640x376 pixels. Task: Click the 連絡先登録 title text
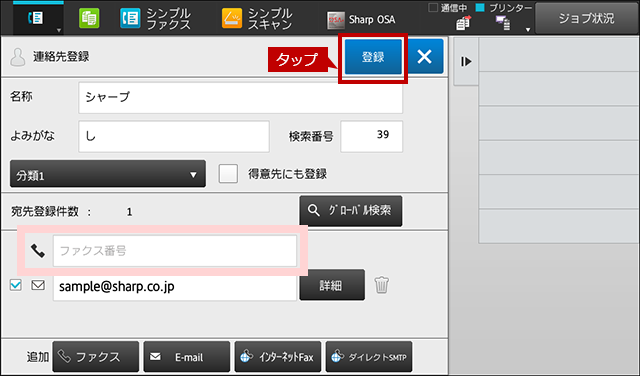click(61, 57)
